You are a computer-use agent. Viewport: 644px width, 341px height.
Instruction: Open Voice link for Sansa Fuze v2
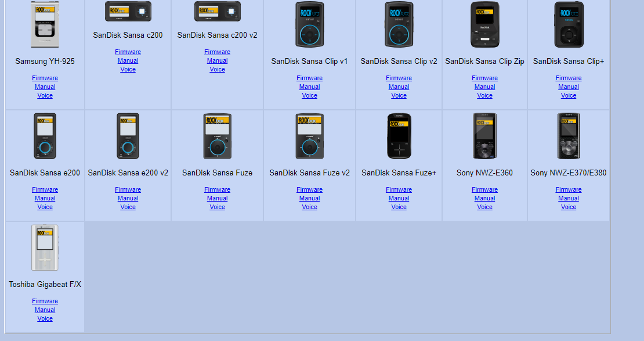pos(309,207)
